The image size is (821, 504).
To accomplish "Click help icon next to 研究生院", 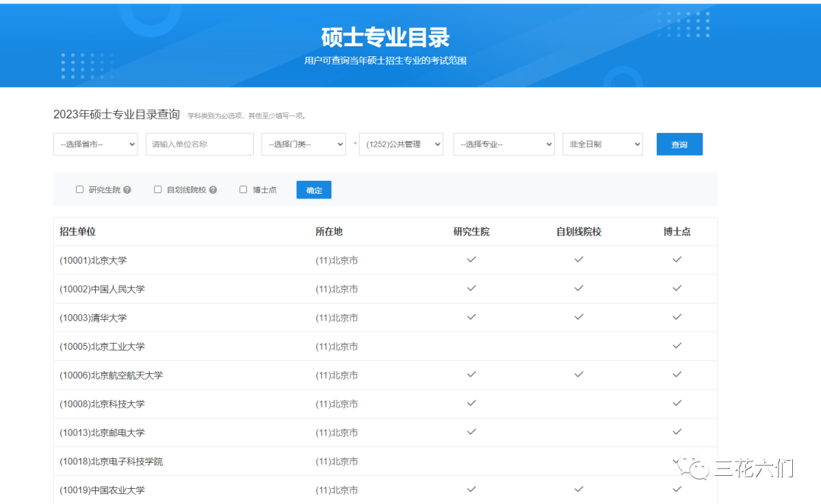I will tap(127, 190).
